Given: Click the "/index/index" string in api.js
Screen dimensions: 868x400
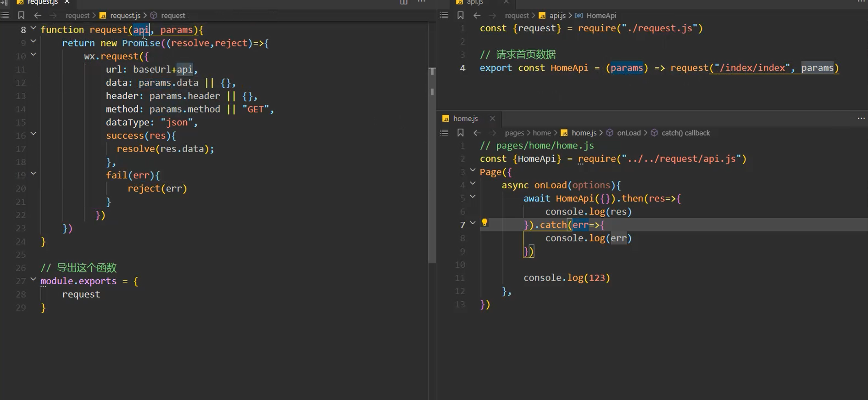Looking at the screenshot, I should click(x=752, y=68).
